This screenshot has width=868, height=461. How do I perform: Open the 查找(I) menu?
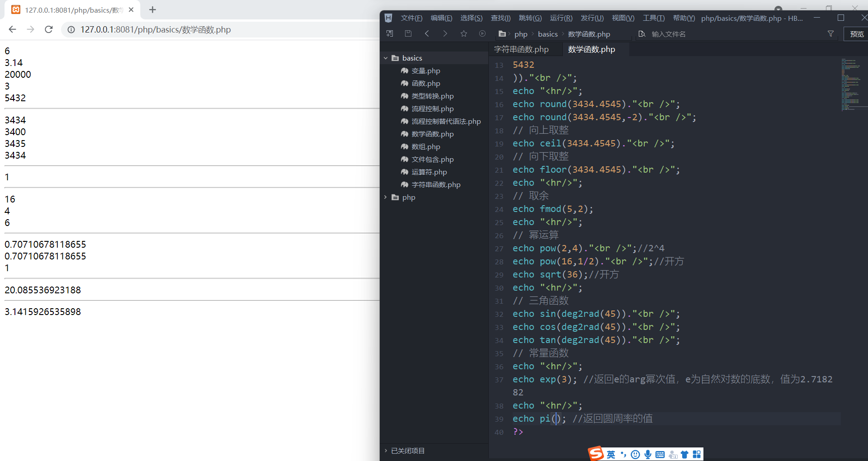[501, 18]
